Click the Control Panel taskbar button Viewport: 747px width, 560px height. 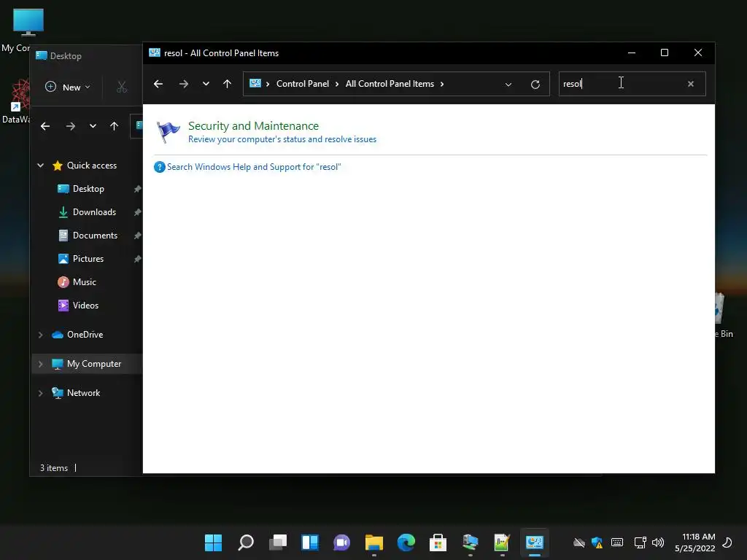click(535, 542)
